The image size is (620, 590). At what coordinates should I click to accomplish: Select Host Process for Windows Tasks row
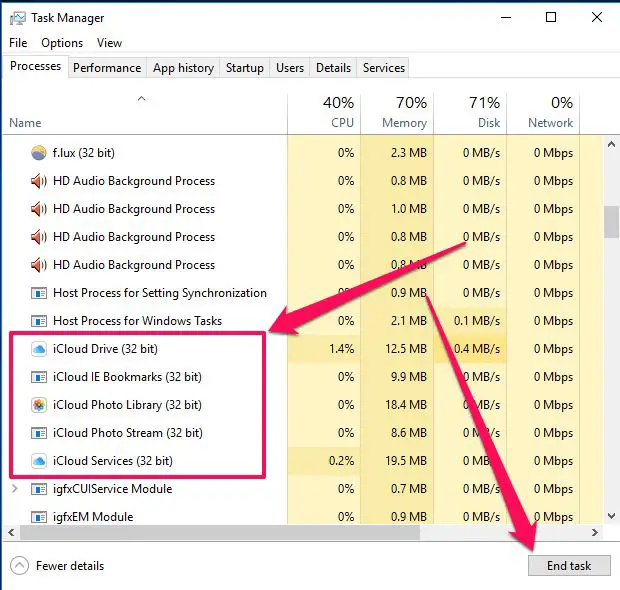coord(137,321)
